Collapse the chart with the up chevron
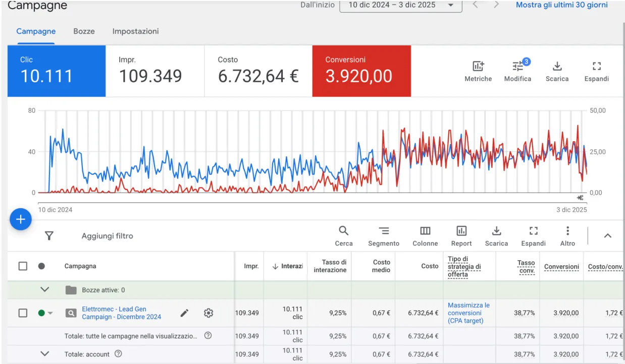625x364 pixels. [608, 235]
